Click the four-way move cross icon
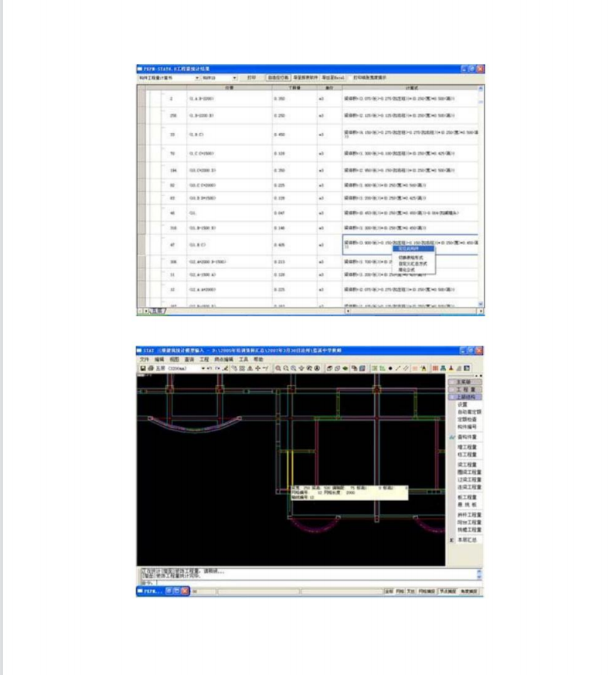 pyautogui.click(x=258, y=368)
